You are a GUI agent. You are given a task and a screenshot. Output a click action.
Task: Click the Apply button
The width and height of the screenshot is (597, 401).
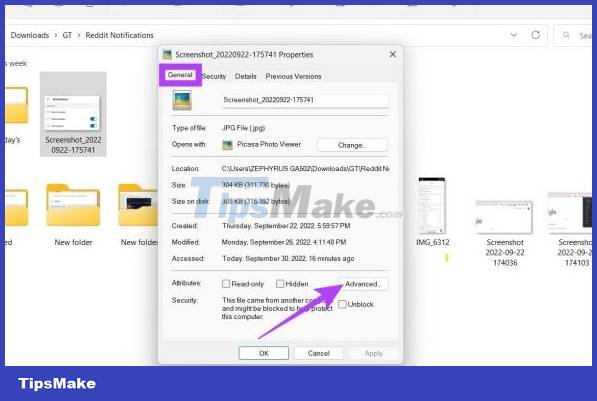pyautogui.click(x=374, y=353)
